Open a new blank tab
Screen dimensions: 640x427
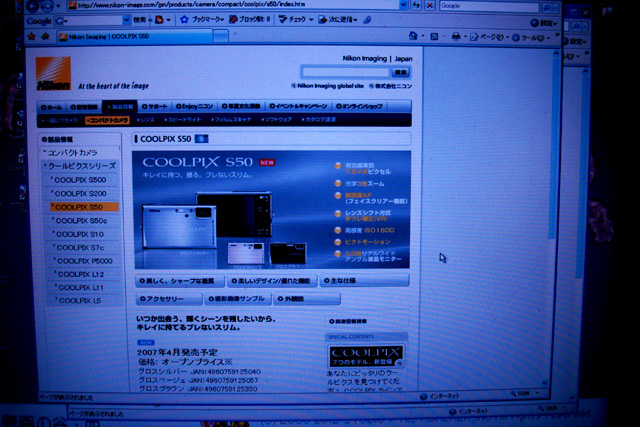(x=221, y=37)
